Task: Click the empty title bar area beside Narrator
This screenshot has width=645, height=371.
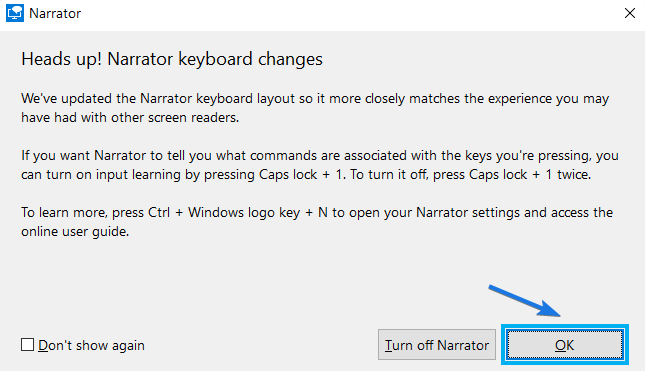Action: pyautogui.click(x=350, y=14)
